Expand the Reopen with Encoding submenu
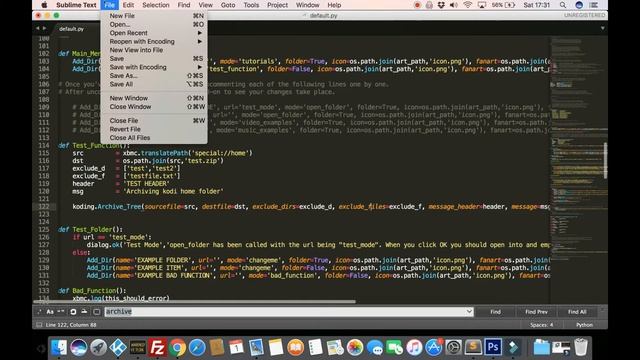 pos(154,42)
